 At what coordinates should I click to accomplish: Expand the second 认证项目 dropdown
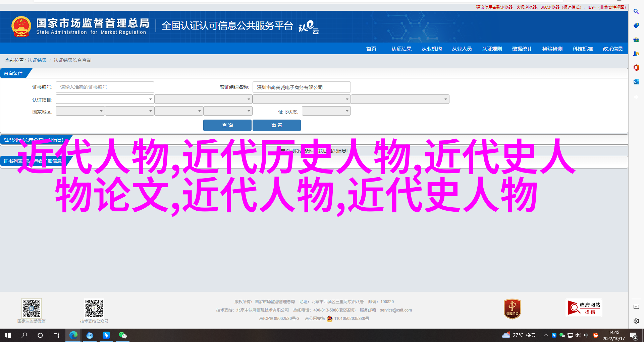point(203,99)
